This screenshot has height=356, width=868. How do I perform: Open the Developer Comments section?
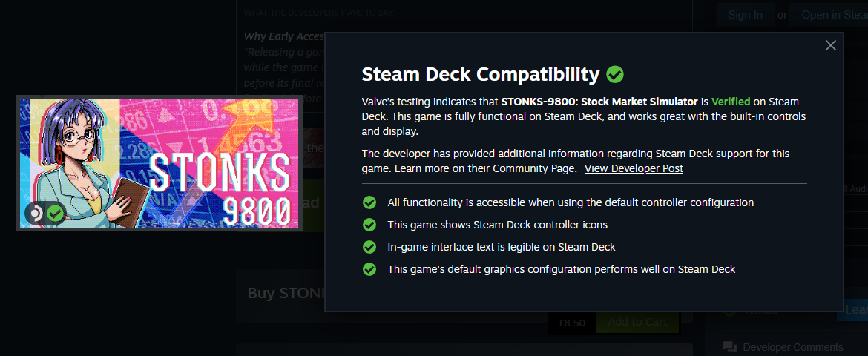click(793, 347)
